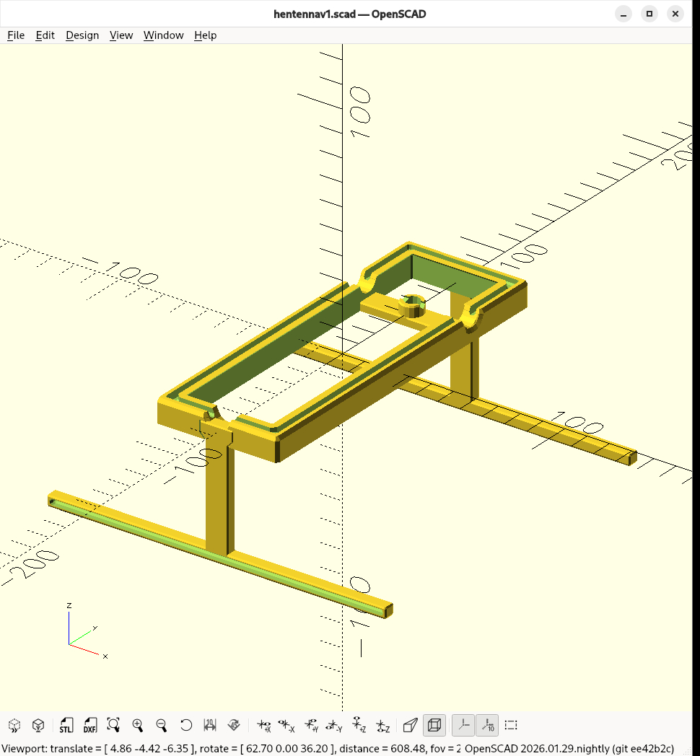Enable the Perspective projection toggle

410,725
